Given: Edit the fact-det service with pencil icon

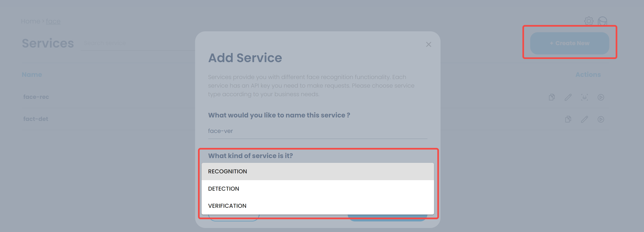Looking at the screenshot, I should point(584,119).
